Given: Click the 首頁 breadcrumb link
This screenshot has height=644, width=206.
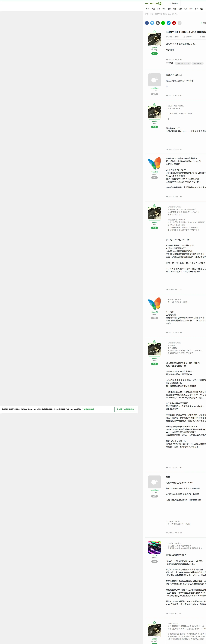Looking at the screenshot, I should click(146, 14).
